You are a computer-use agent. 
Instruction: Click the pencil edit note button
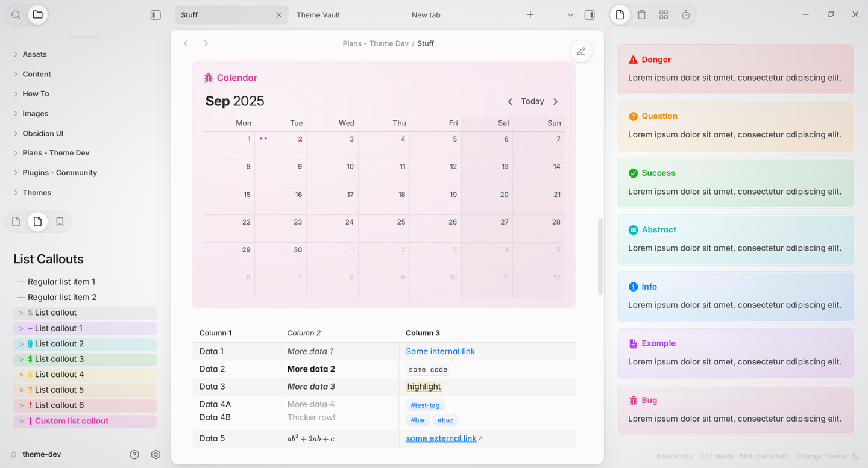(x=581, y=52)
